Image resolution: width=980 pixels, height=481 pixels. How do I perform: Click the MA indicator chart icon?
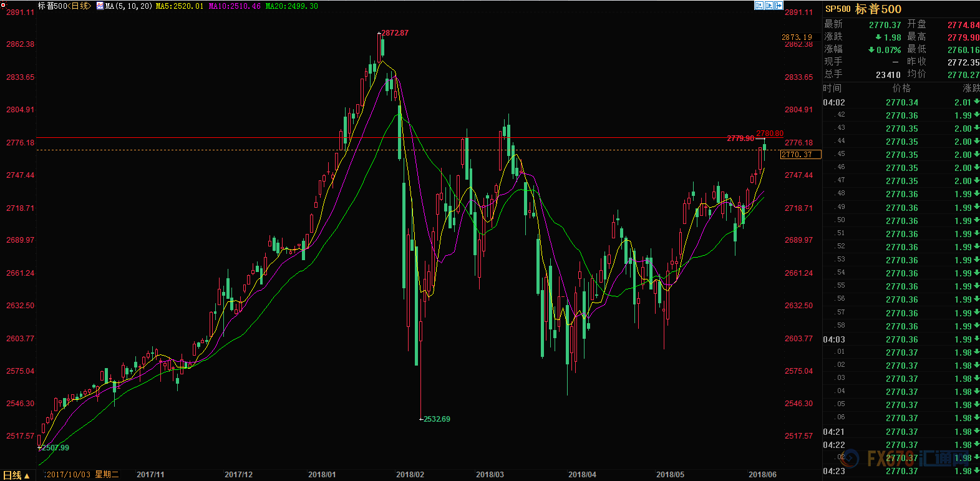[x=100, y=6]
